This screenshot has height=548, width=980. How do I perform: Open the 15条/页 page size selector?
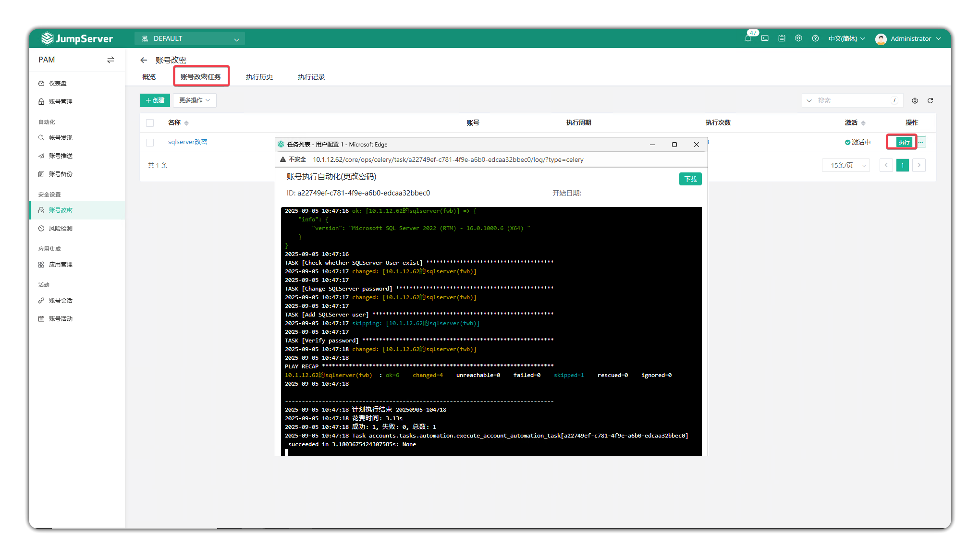click(846, 165)
